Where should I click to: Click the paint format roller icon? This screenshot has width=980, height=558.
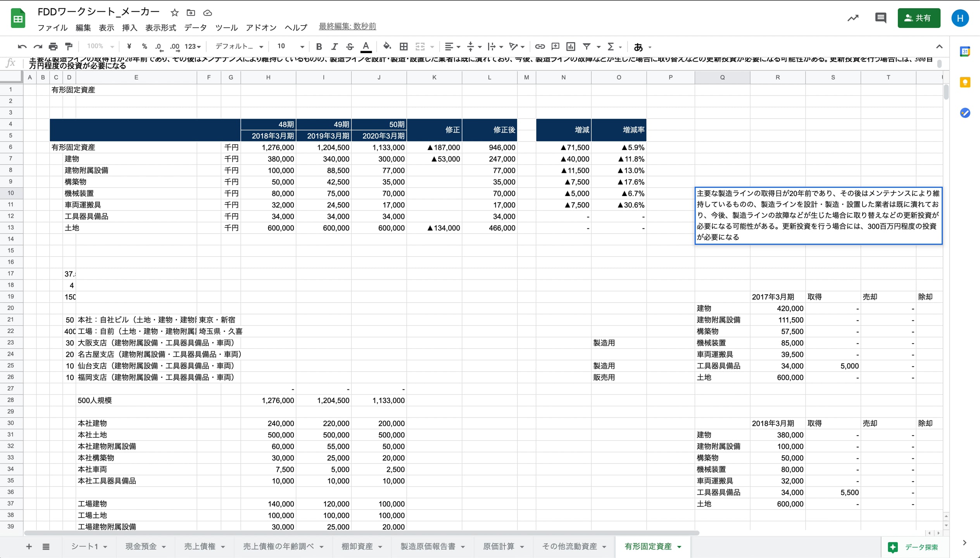(69, 46)
